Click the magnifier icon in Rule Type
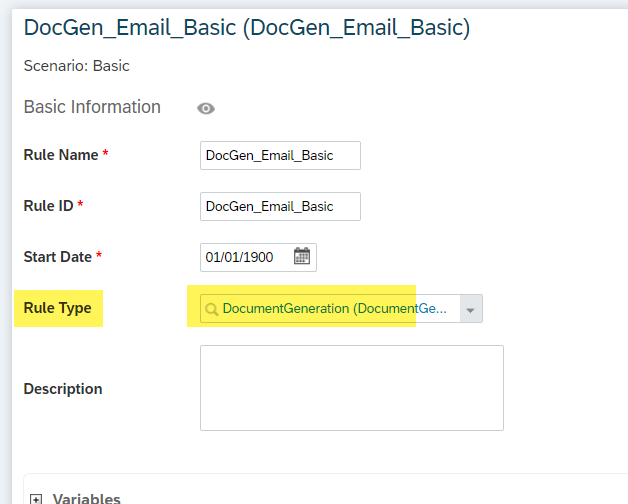 [x=211, y=309]
